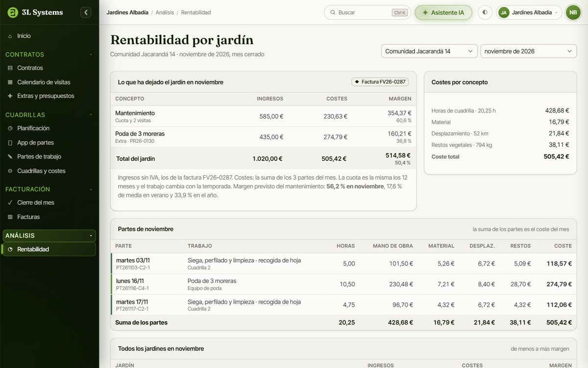This screenshot has height=368, width=588.
Task: Open Cuadrillas y costes page
Action: pos(49,171)
